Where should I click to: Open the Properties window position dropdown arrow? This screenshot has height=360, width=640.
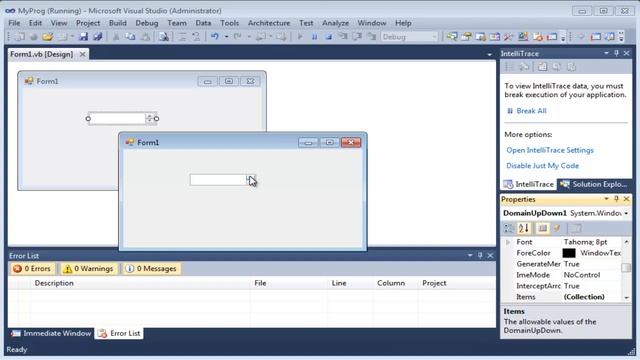606,199
